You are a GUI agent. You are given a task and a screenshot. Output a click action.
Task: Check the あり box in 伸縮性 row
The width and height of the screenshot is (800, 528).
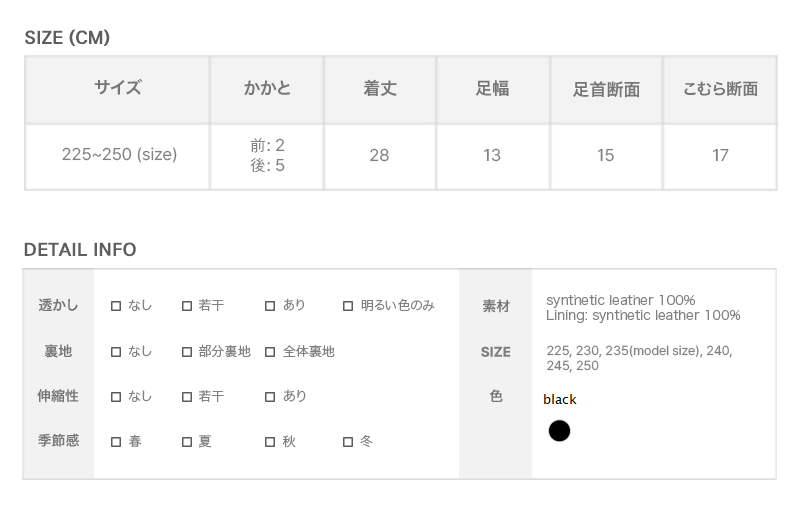click(x=270, y=397)
